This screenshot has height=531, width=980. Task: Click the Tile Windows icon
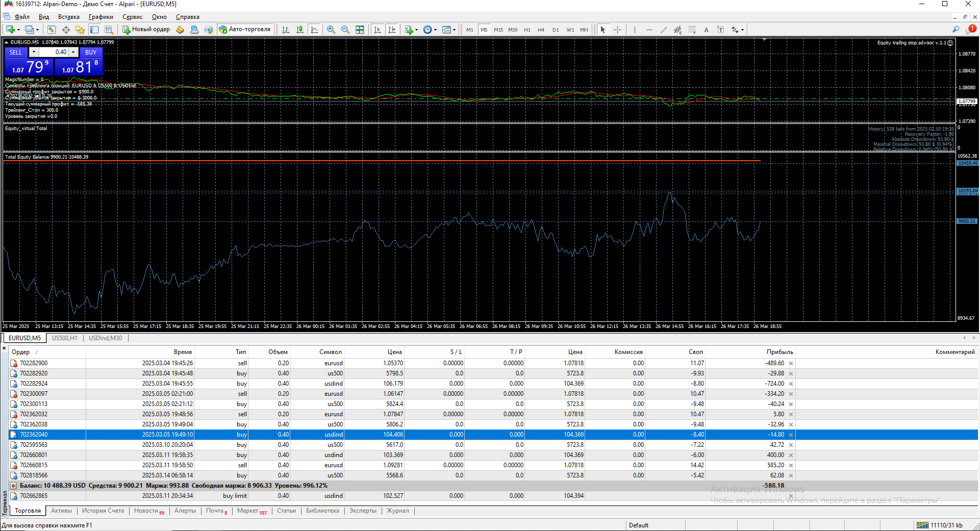point(360,30)
